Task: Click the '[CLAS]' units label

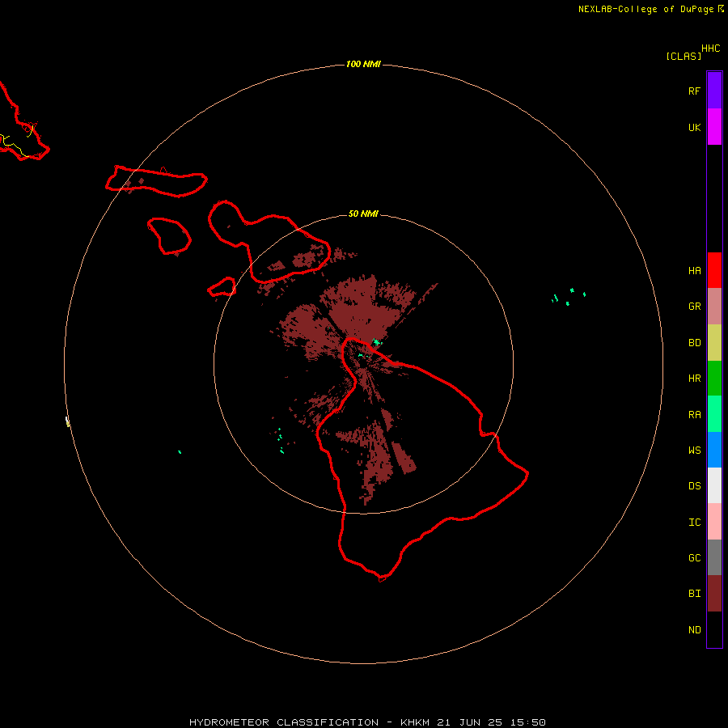Action: [x=684, y=56]
